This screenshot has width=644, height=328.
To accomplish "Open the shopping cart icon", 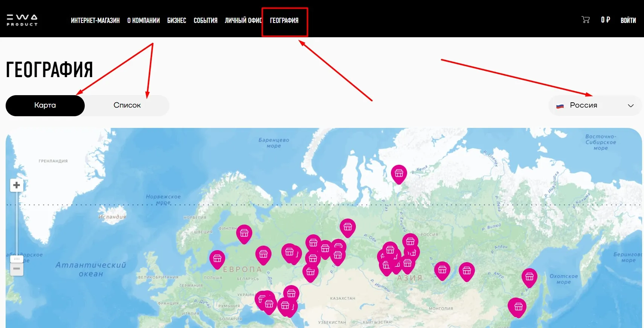I will tap(586, 20).
